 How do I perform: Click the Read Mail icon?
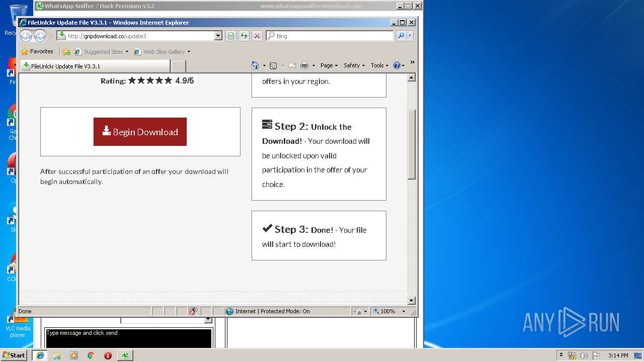pyautogui.click(x=292, y=65)
